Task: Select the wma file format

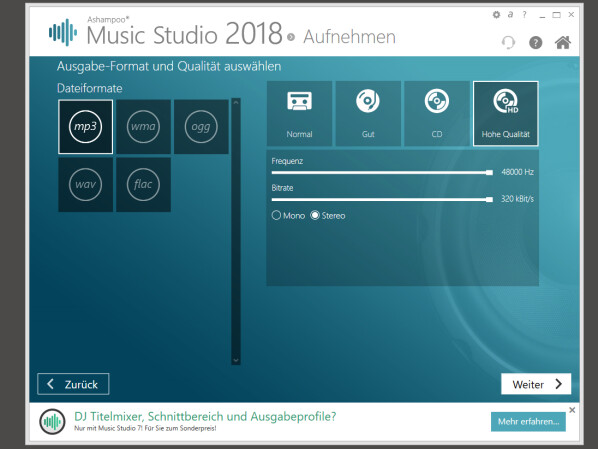Action: pos(143,127)
